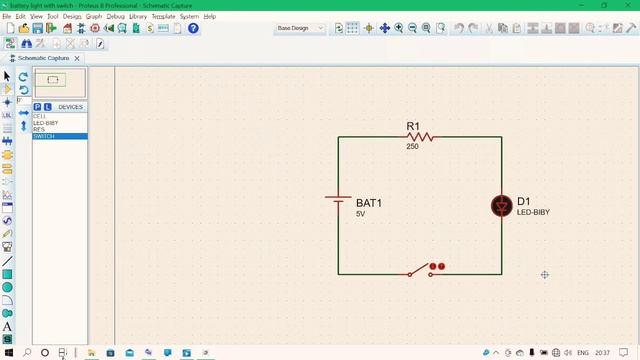This screenshot has height=360, width=640.
Task: Click the Undo arrow icon
Action: pyautogui.click(x=459, y=28)
